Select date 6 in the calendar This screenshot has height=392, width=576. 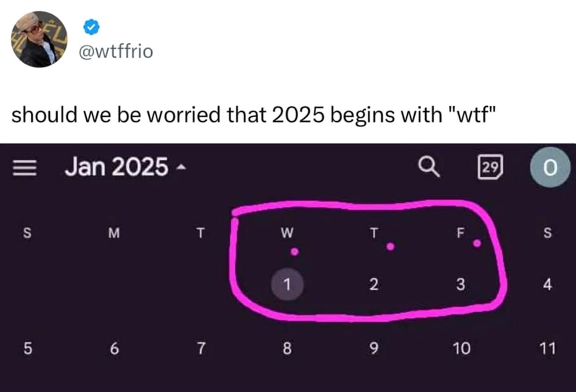coord(114,348)
